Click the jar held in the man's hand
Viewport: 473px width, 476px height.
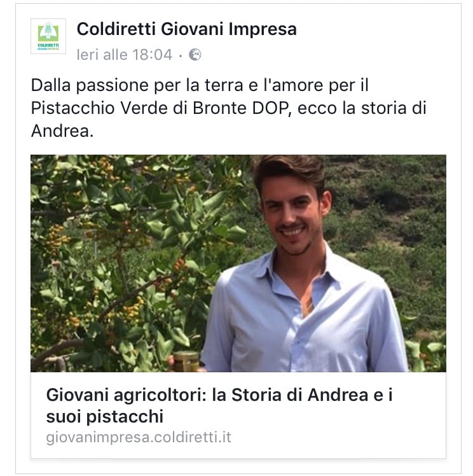pos(186,361)
